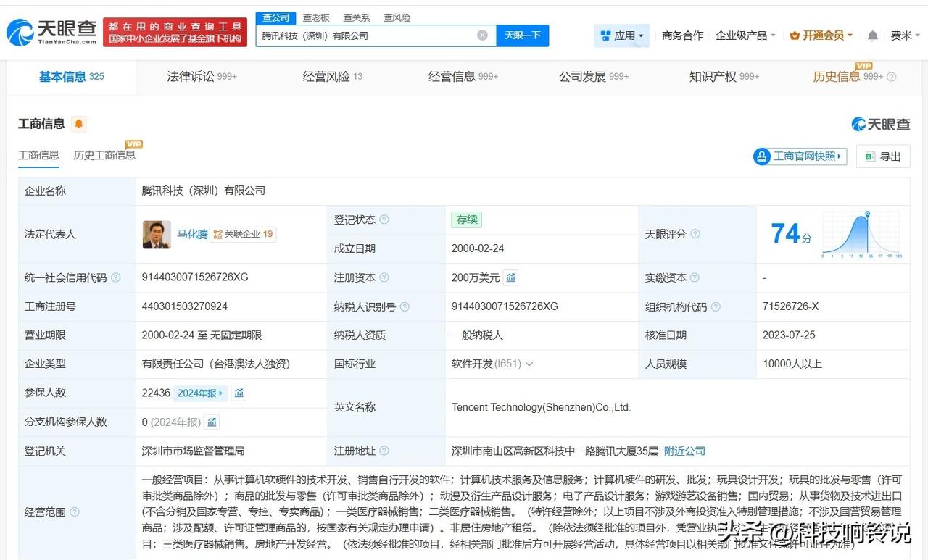Open the 公司发展 tab
Screen dimensions: 928x560
click(x=594, y=77)
